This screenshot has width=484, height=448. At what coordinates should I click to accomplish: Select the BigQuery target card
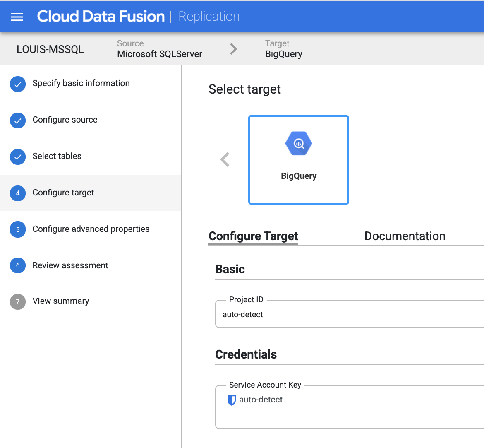(x=299, y=160)
